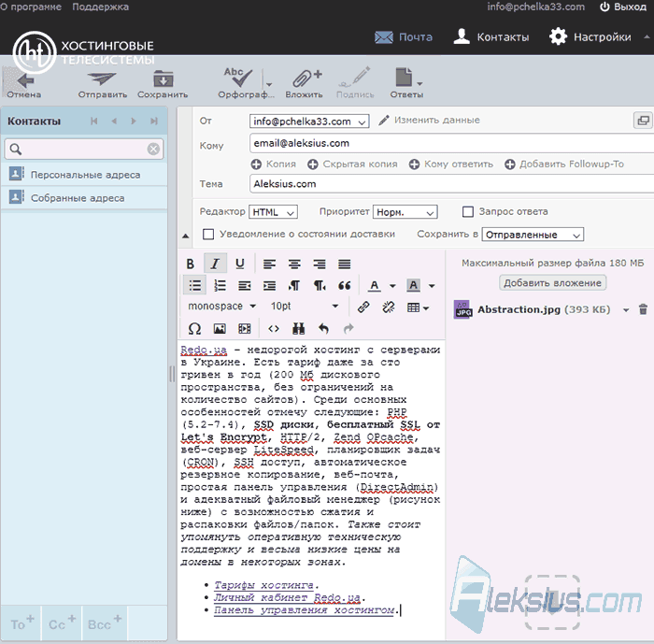Align text left

pos(269,264)
